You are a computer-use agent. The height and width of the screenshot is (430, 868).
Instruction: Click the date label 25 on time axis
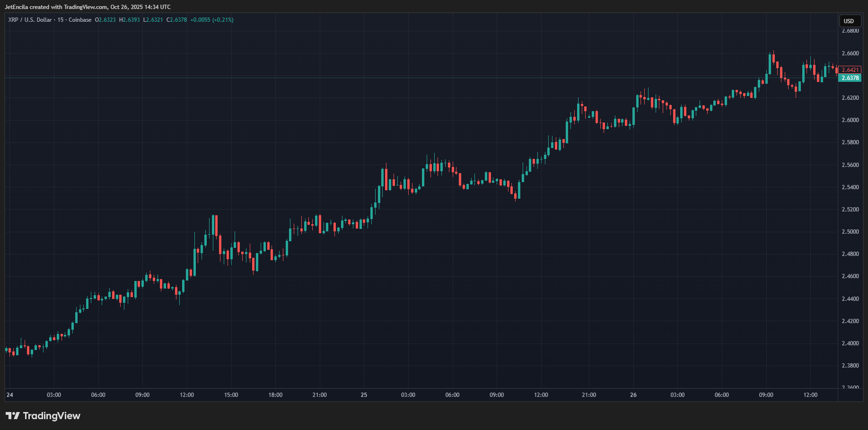(364, 395)
